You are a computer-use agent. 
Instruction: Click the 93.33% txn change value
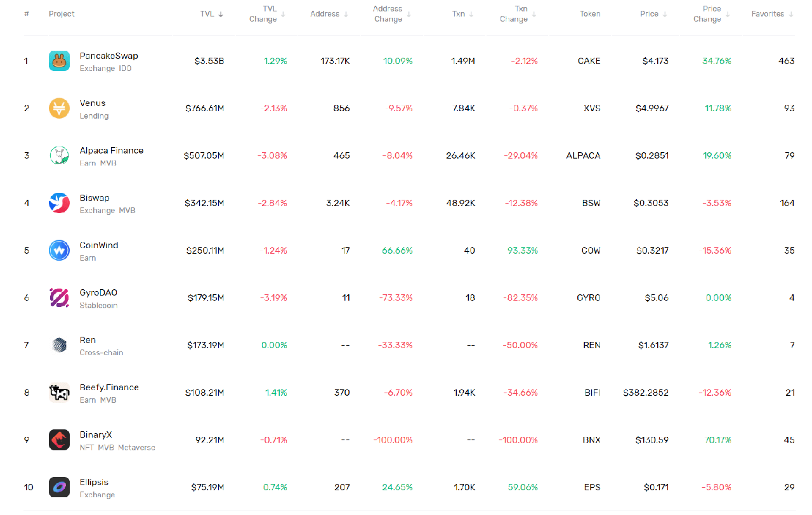coord(523,251)
